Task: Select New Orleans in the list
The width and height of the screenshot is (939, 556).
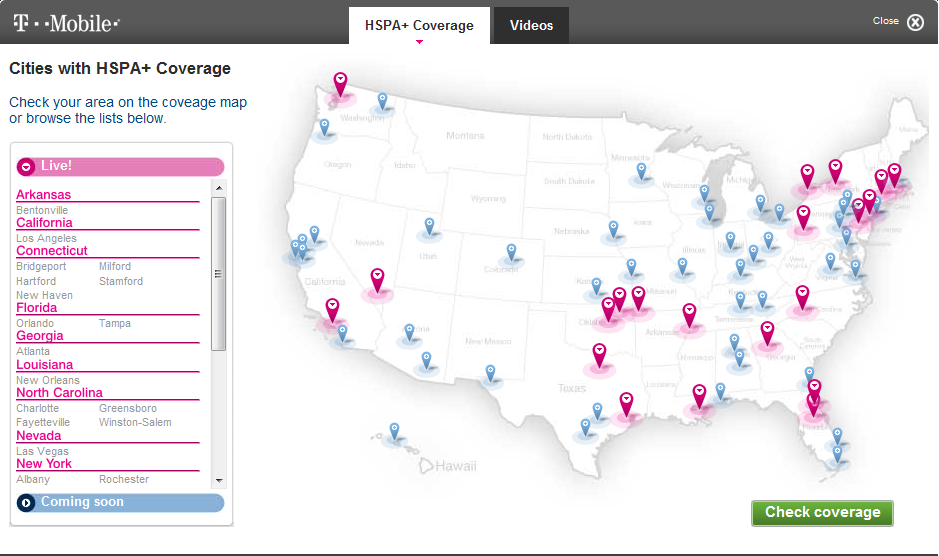Action: [x=48, y=380]
